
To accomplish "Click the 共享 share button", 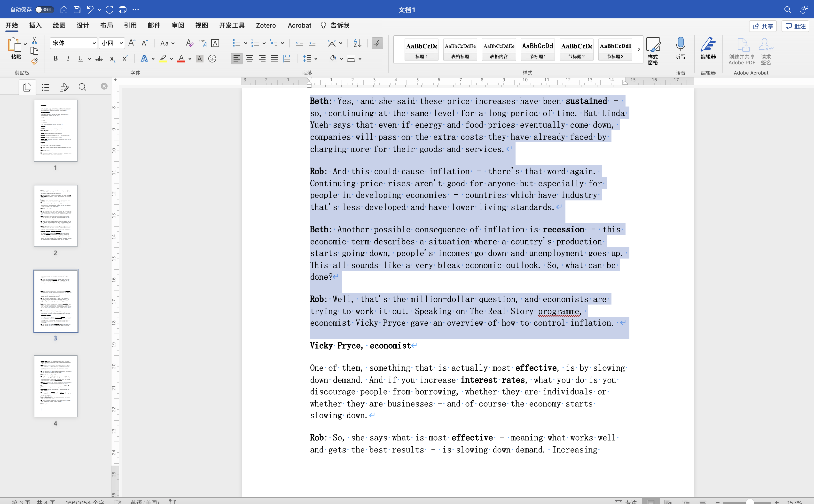I will [763, 26].
